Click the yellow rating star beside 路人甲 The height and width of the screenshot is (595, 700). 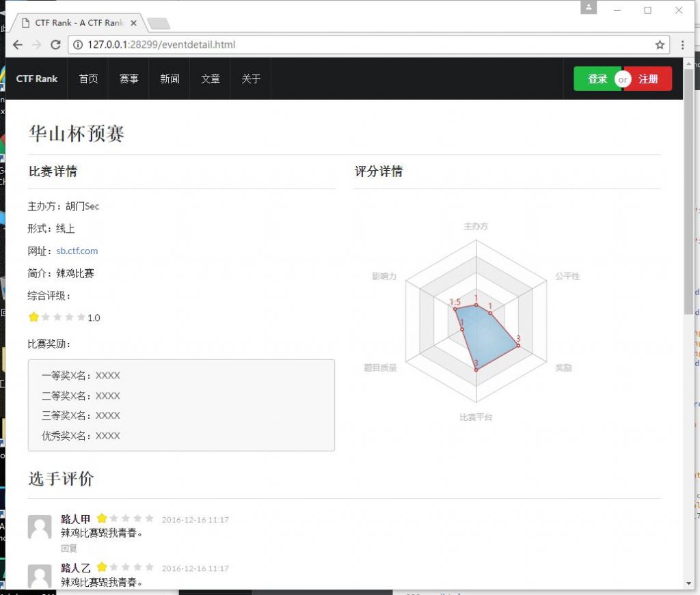(102, 519)
